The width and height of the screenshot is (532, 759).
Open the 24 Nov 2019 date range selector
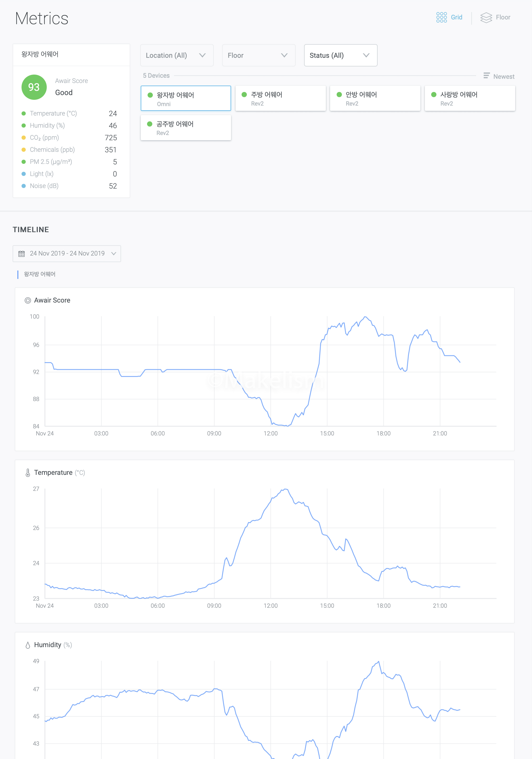click(67, 253)
